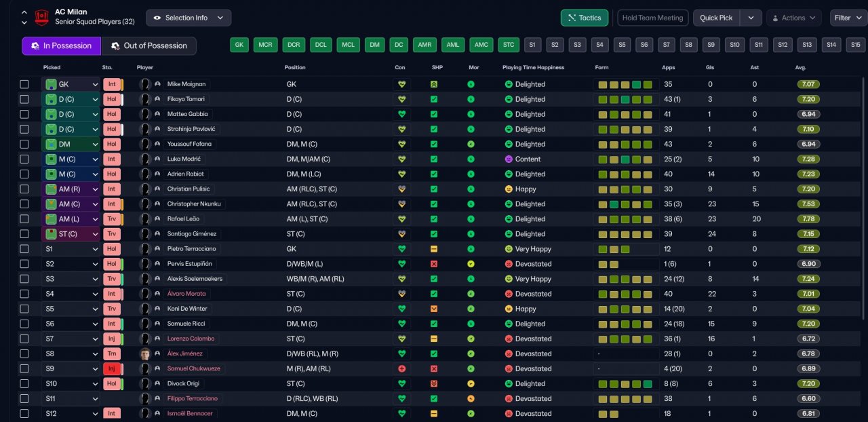Select the AMC position chip
868x422 pixels.
481,45
